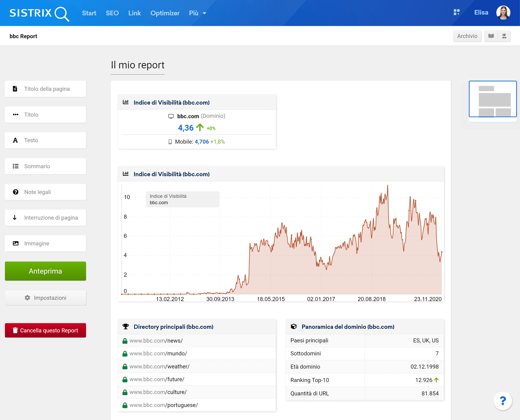Click the three dots Titolo icon

coord(15,114)
